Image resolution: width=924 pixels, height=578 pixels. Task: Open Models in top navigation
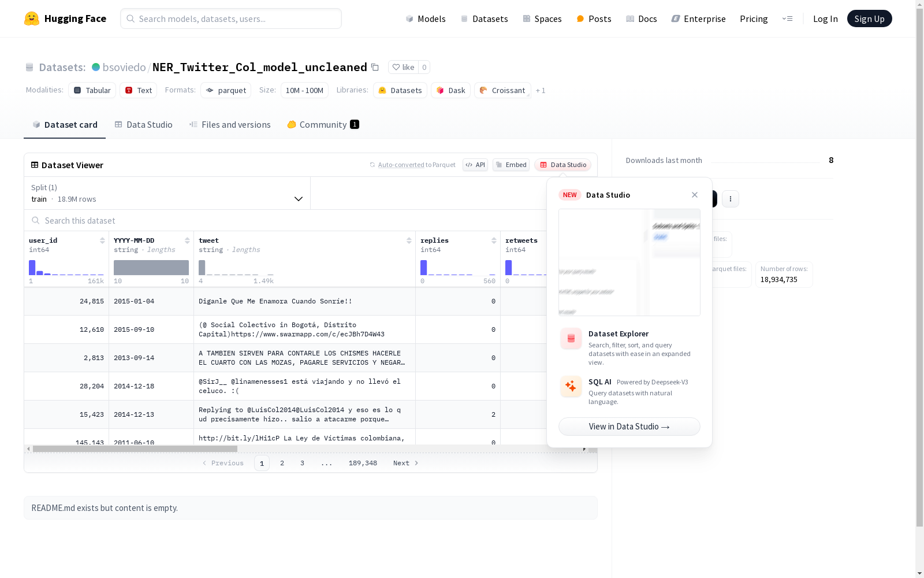(x=426, y=18)
